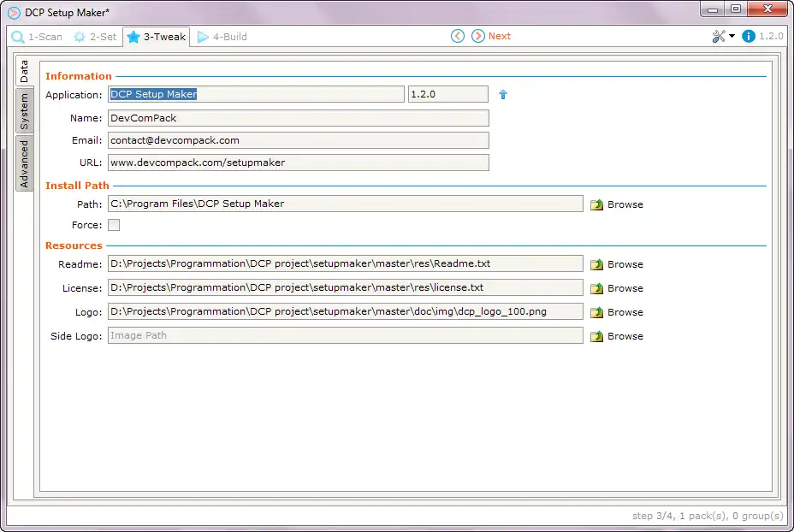Click the folder icon for install Path
Image resolution: width=794 pixels, height=532 pixels.
[x=597, y=204]
